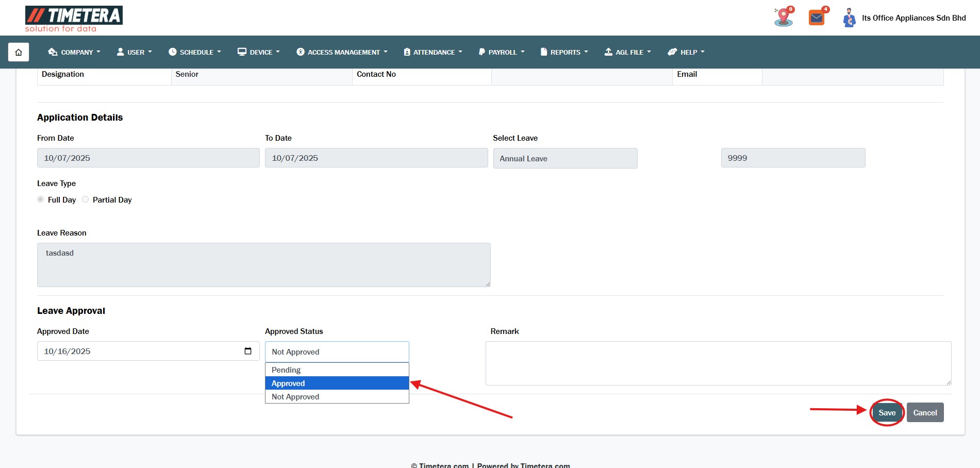Open the mail envelope notifications
980x468 pixels.
[x=817, y=18]
